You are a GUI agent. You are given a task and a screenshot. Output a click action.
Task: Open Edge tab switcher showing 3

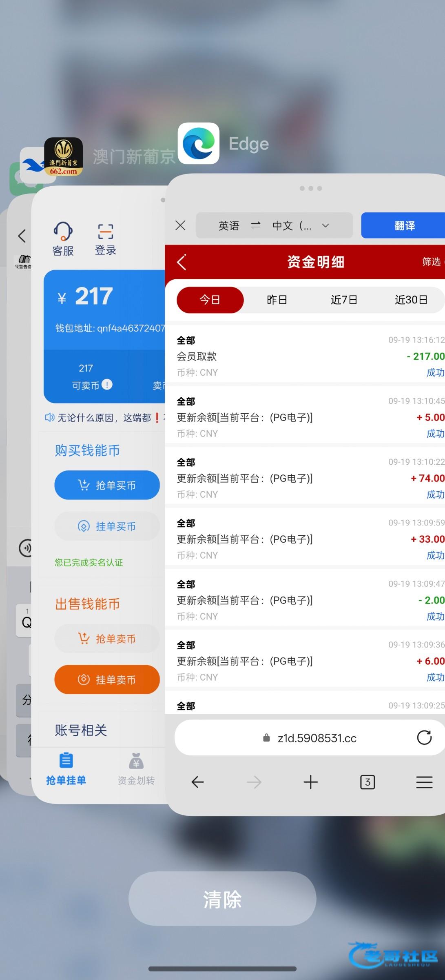tap(367, 782)
